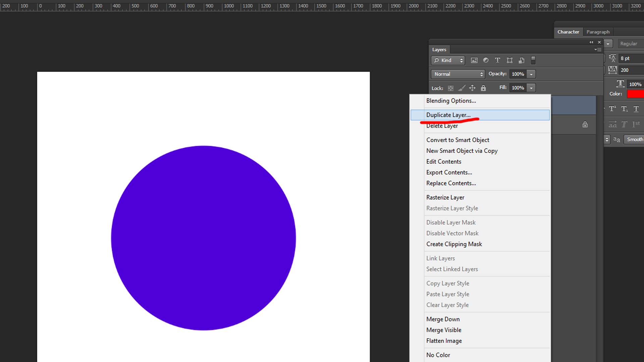Open the red text color swatch
644x362 pixels.
point(635,94)
